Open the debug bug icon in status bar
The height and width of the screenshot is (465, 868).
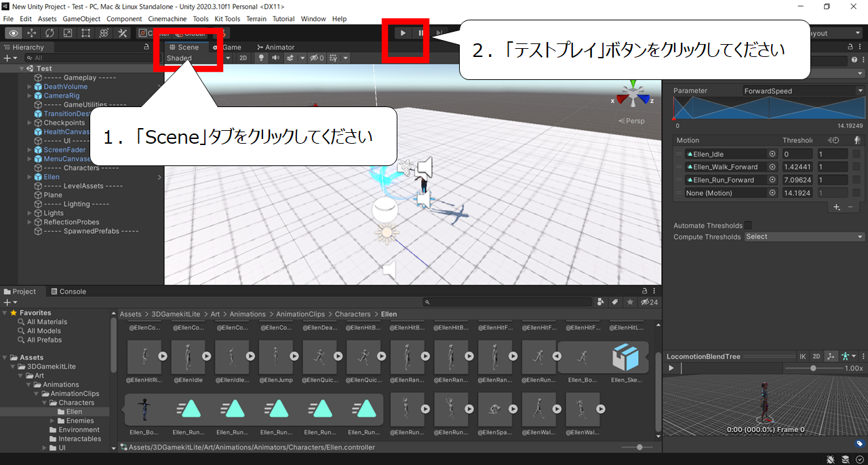831,459
